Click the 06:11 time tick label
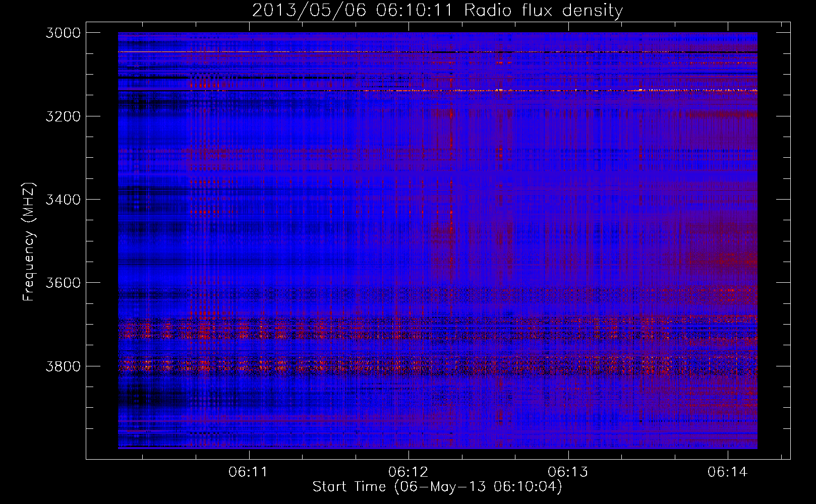Screen dimensions: 816x504 click(248, 472)
